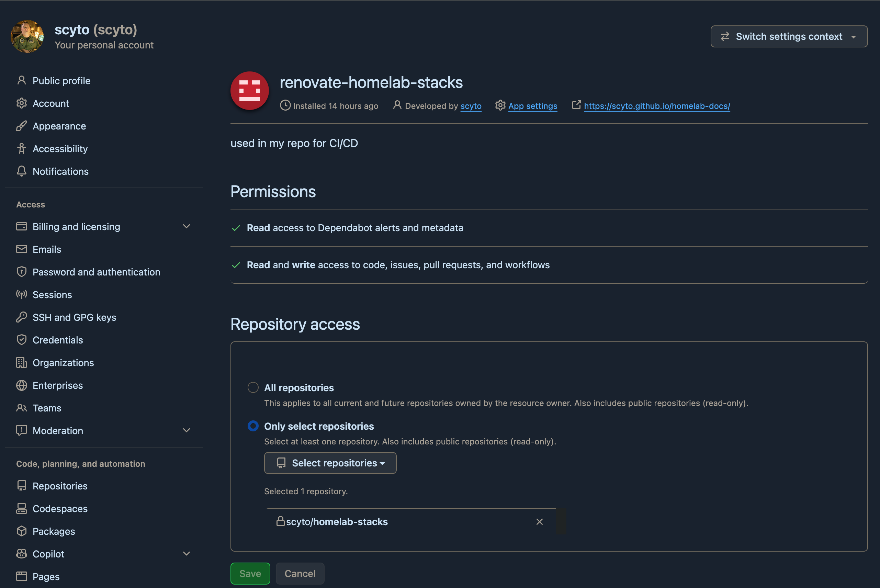Screen dimensions: 880x588
Task: Click the Public profile person icon
Action: coord(21,80)
